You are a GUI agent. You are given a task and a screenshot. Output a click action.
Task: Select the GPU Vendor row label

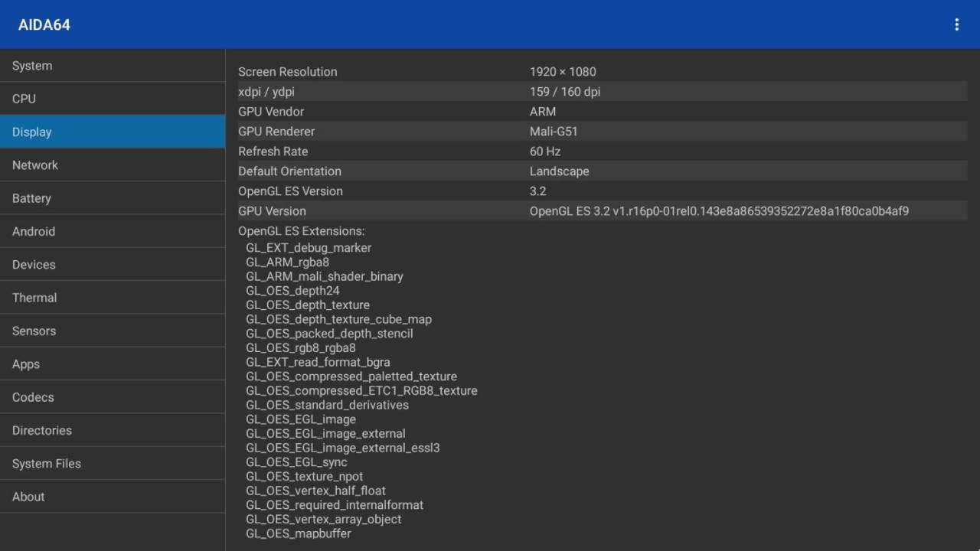[x=271, y=112]
